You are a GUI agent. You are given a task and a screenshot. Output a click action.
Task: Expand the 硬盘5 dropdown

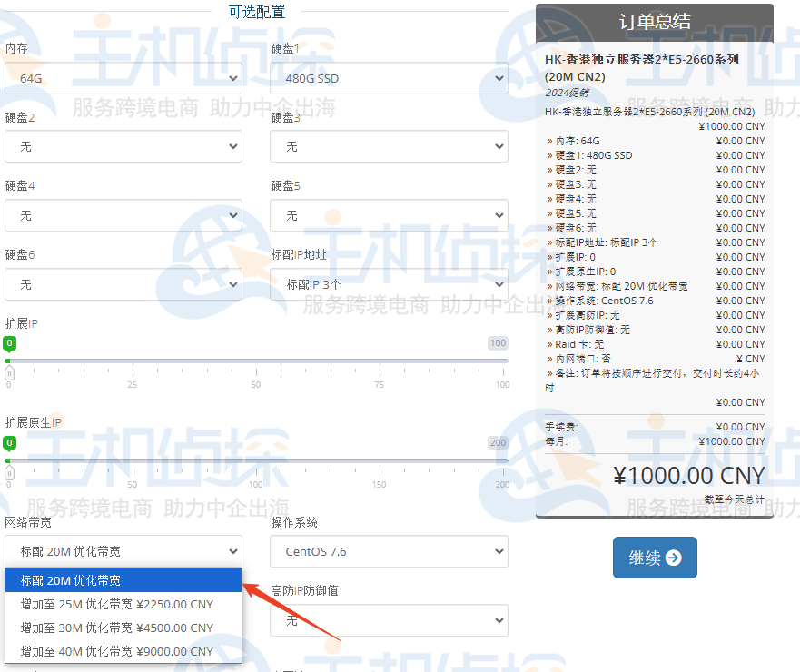pos(389,215)
